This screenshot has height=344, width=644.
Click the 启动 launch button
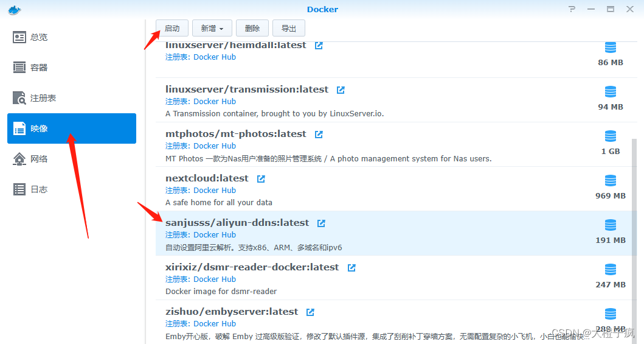172,29
